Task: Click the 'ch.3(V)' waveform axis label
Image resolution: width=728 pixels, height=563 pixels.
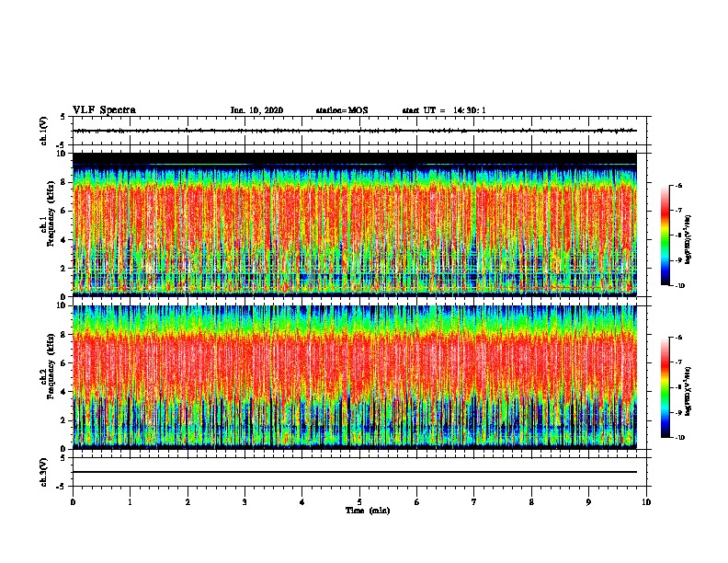Action: [x=44, y=472]
